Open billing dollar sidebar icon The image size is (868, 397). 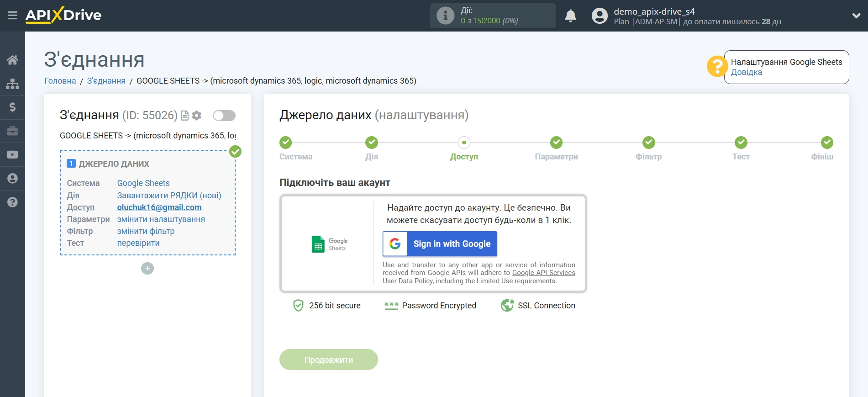click(12, 107)
